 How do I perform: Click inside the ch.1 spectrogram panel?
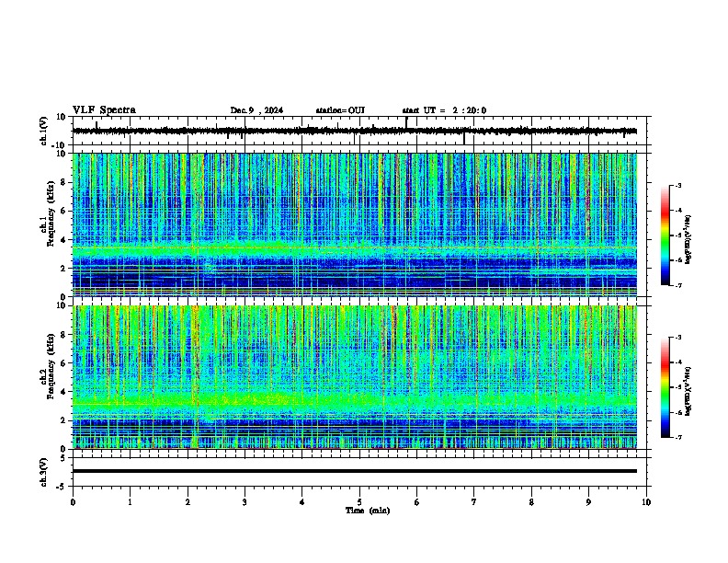click(x=355, y=224)
